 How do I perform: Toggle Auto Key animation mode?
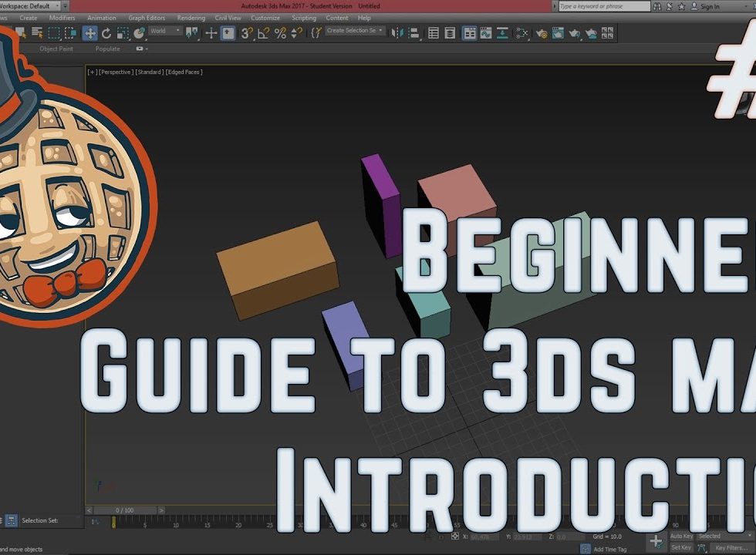pyautogui.click(x=681, y=536)
